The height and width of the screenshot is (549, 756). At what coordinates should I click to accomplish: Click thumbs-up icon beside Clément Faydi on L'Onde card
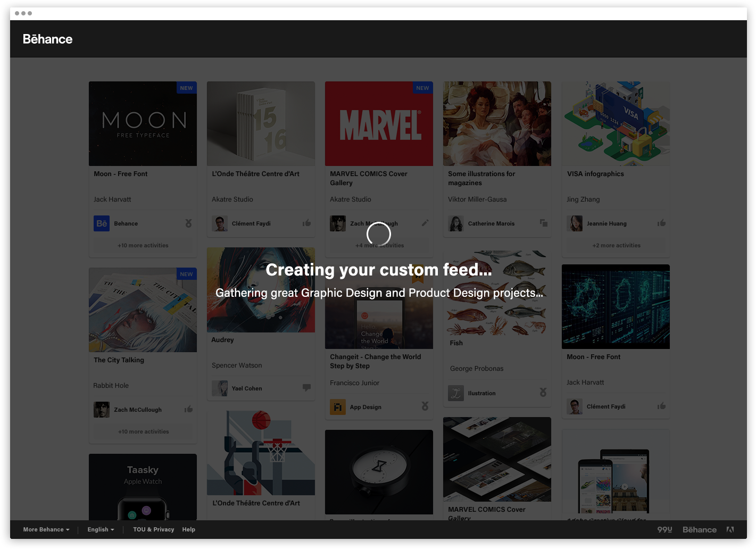pyautogui.click(x=306, y=223)
